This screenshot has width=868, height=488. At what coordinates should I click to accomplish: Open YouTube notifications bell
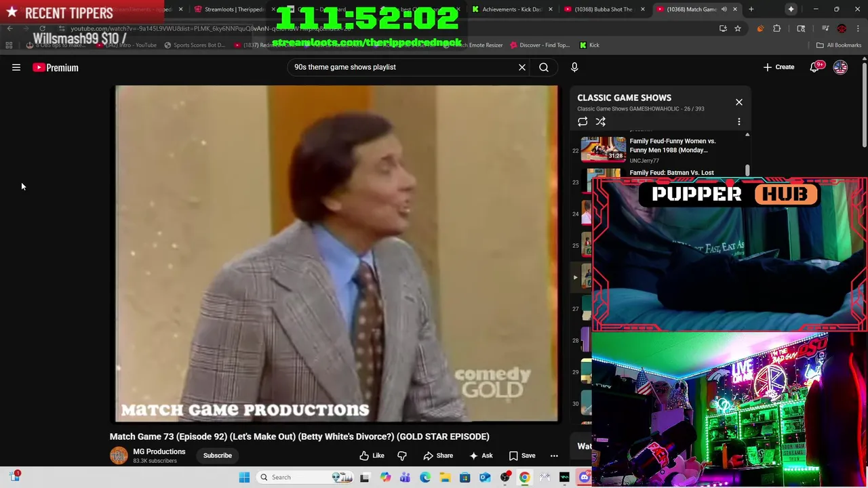816,66
